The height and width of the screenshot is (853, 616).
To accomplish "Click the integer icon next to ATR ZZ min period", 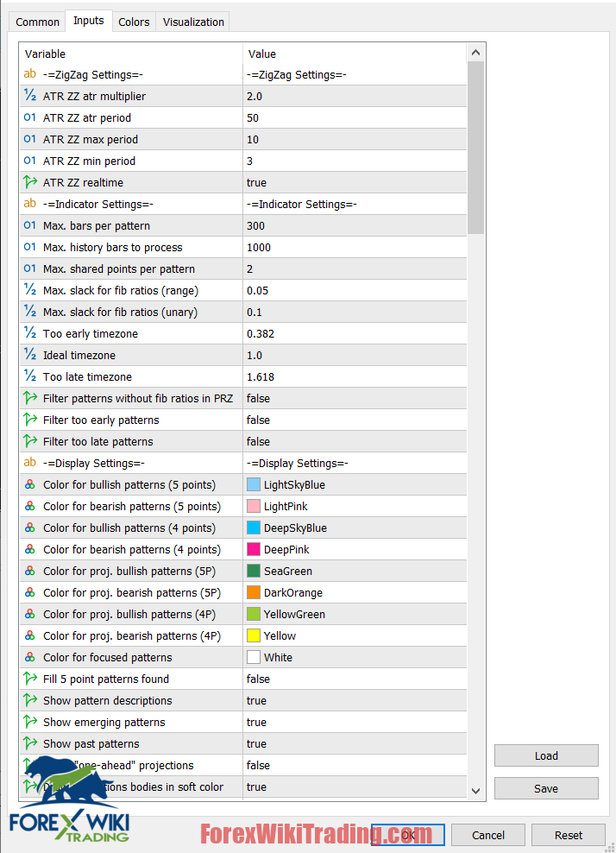I will click(30, 161).
